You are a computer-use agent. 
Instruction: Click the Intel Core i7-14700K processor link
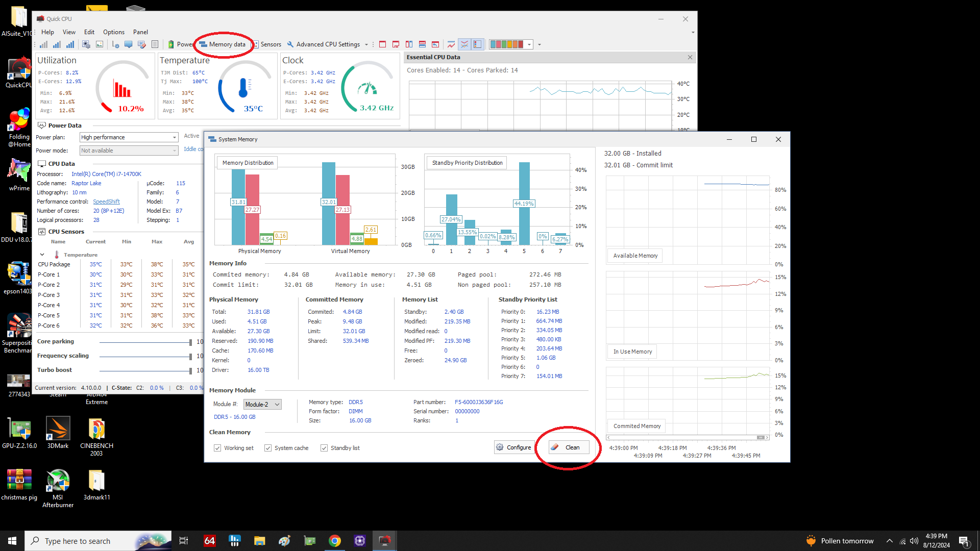(106, 174)
